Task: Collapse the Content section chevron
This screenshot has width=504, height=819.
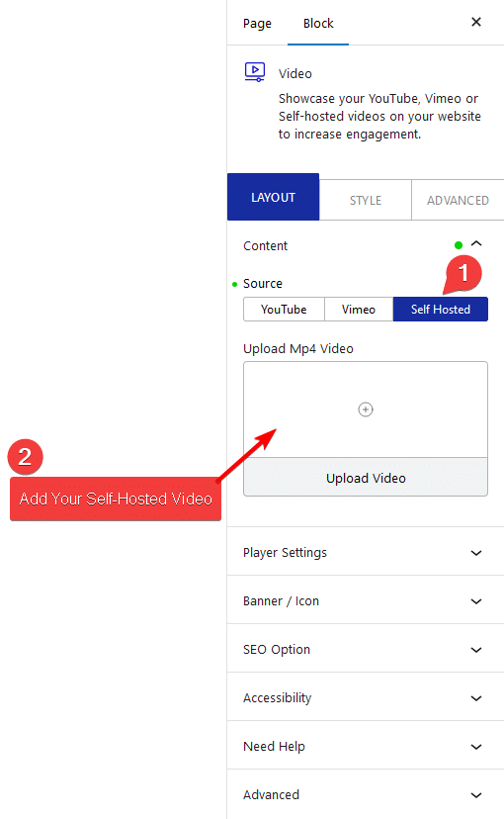Action: pyautogui.click(x=476, y=244)
